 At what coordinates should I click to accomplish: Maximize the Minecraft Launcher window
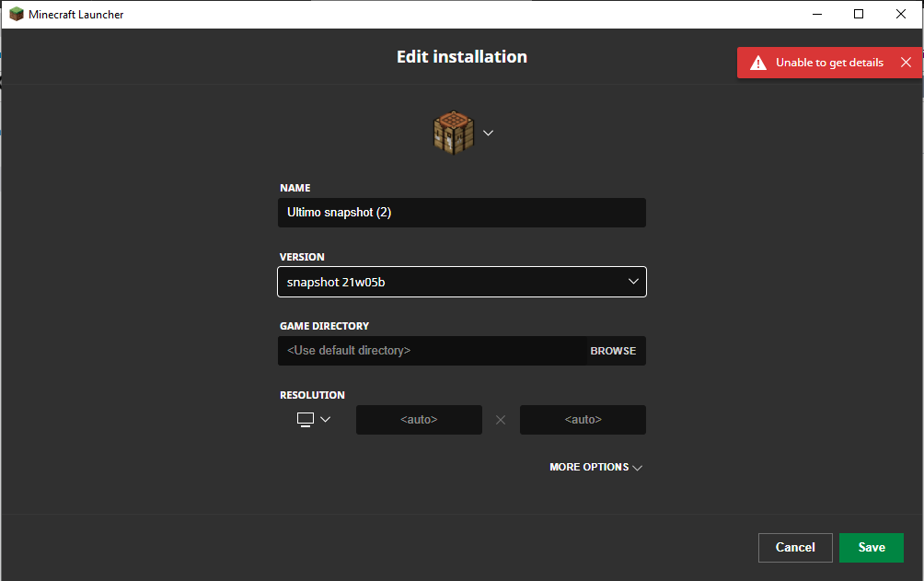(859, 14)
